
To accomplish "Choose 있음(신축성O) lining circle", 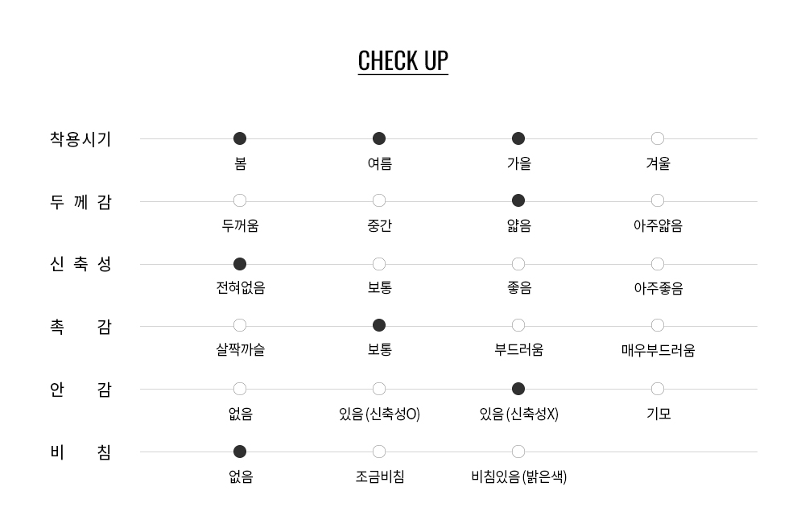I will [379, 390].
